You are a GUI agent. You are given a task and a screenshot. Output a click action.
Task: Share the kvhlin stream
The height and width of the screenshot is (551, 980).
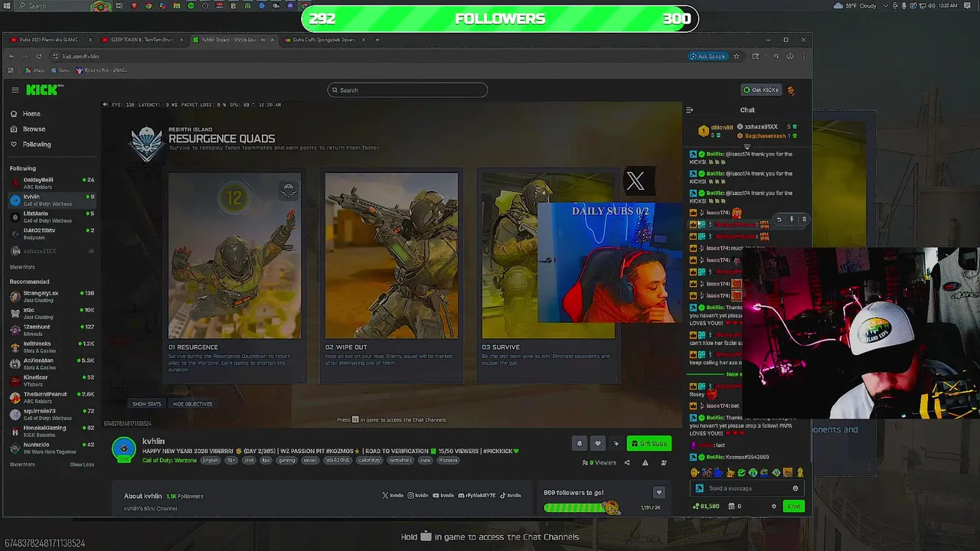click(x=627, y=462)
